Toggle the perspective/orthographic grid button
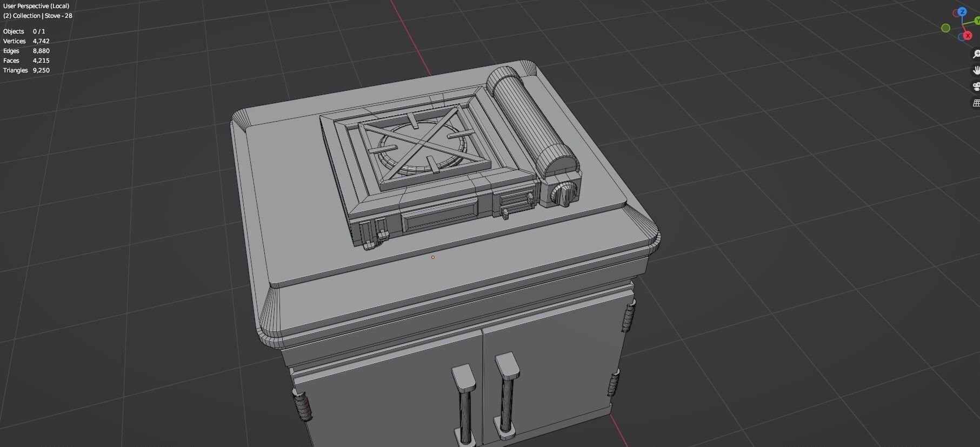The height and width of the screenshot is (447, 980). 976,103
